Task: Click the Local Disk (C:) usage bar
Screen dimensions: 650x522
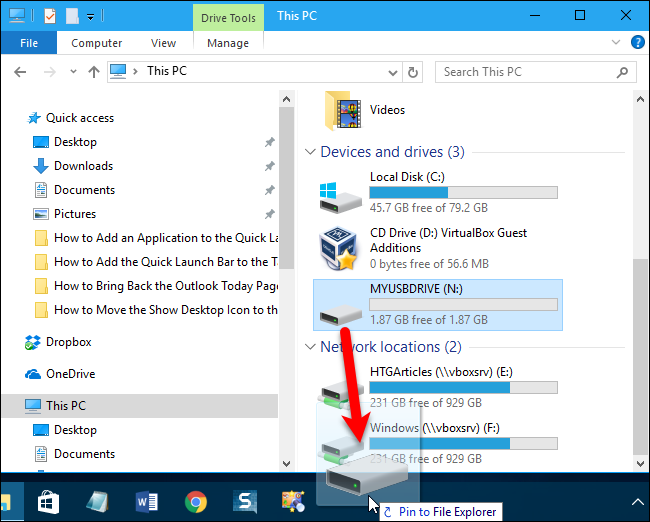Action: coord(463,192)
